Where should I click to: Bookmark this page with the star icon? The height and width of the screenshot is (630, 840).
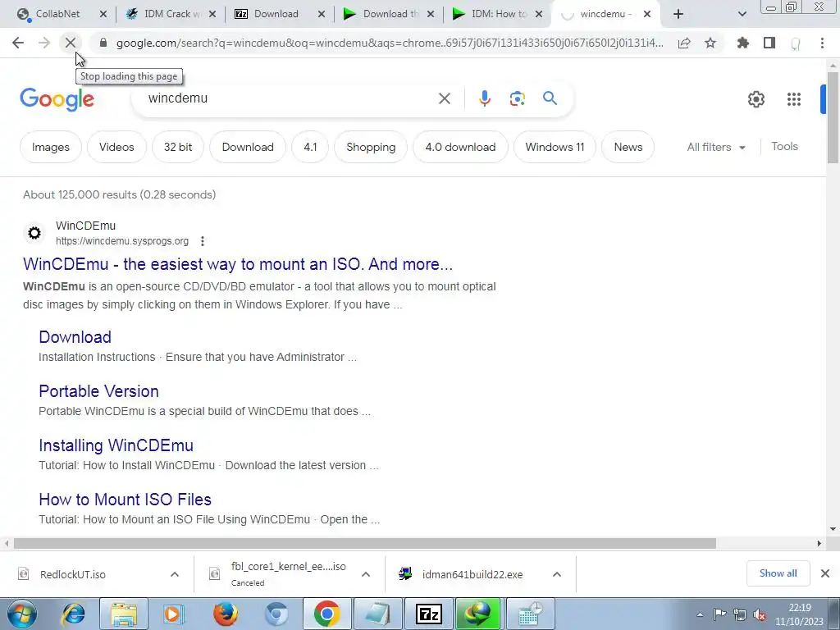coord(710,43)
